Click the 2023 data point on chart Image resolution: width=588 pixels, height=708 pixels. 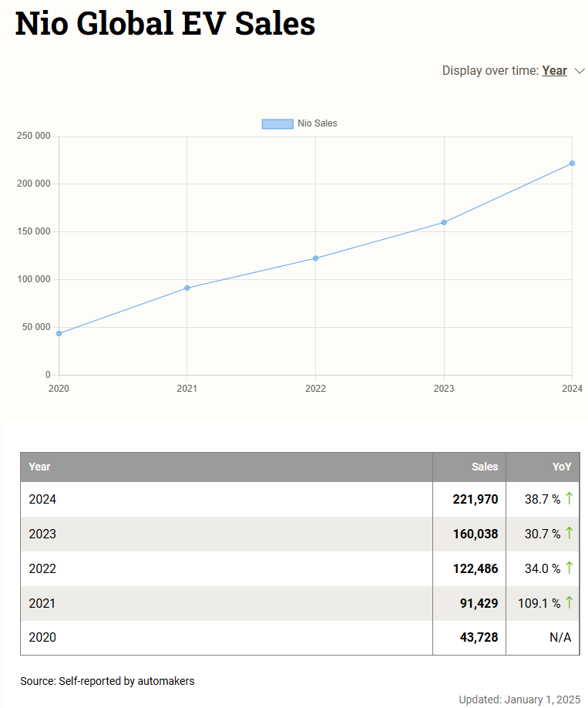(x=444, y=222)
